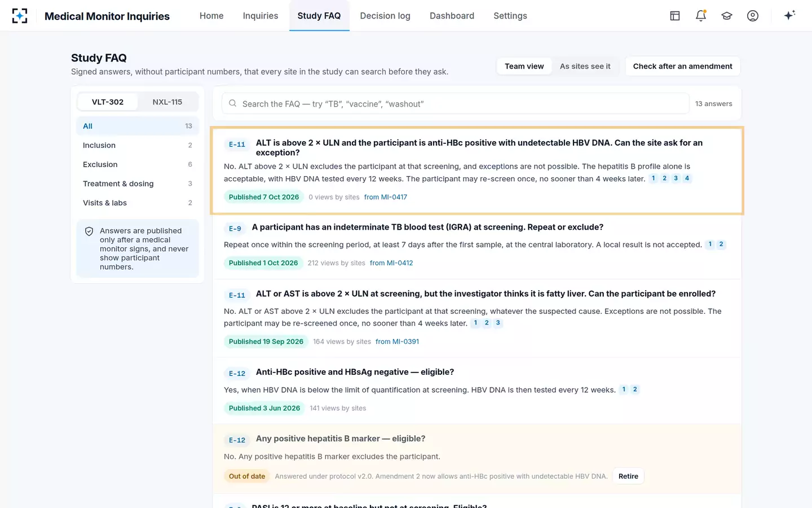The width and height of the screenshot is (812, 508).
Task: Click Check after an amendment button
Action: pyautogui.click(x=682, y=66)
